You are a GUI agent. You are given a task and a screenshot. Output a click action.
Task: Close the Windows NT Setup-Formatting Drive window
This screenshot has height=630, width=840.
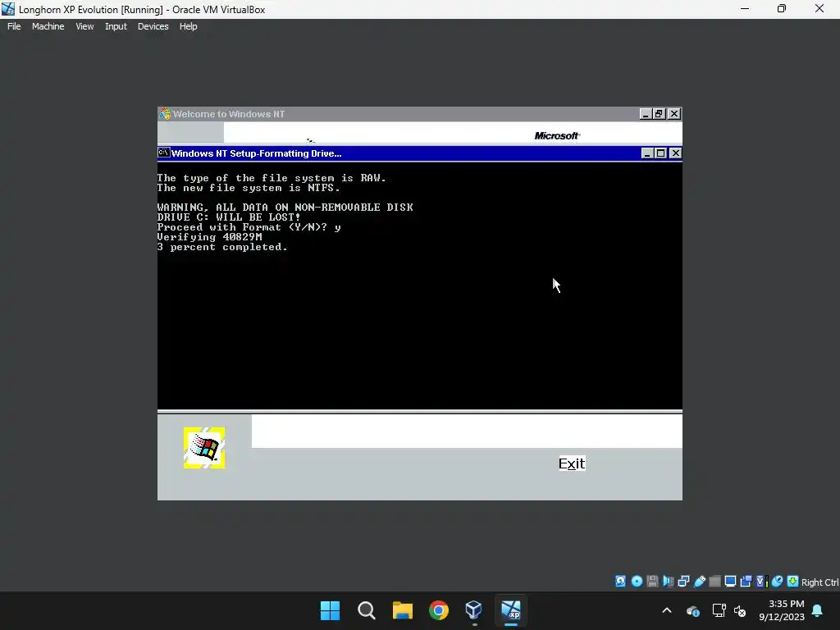[676, 153]
